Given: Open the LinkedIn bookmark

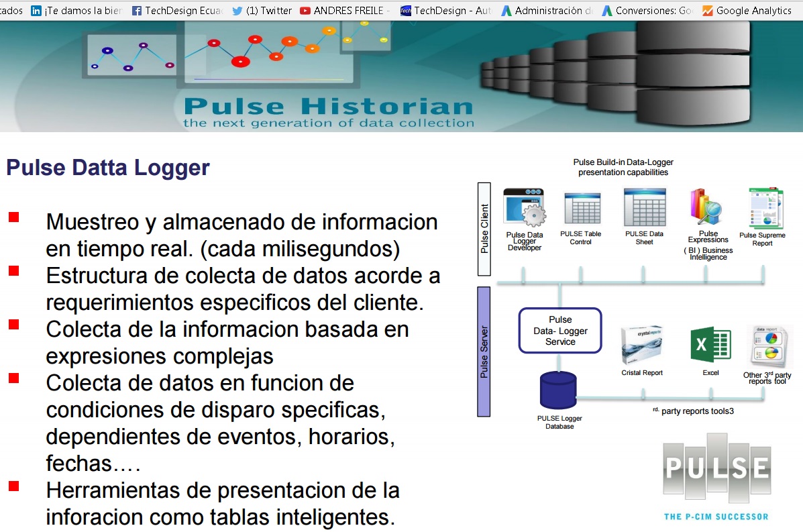Looking at the screenshot, I should [76, 10].
